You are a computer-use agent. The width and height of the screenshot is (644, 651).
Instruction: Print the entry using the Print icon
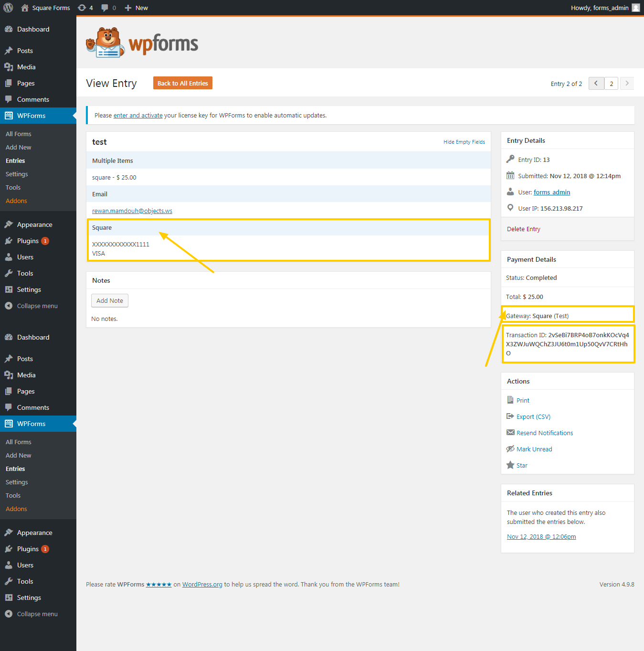(x=523, y=400)
